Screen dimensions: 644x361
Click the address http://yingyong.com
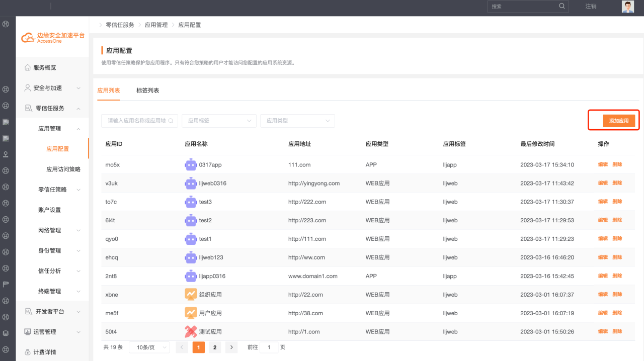pos(314,184)
